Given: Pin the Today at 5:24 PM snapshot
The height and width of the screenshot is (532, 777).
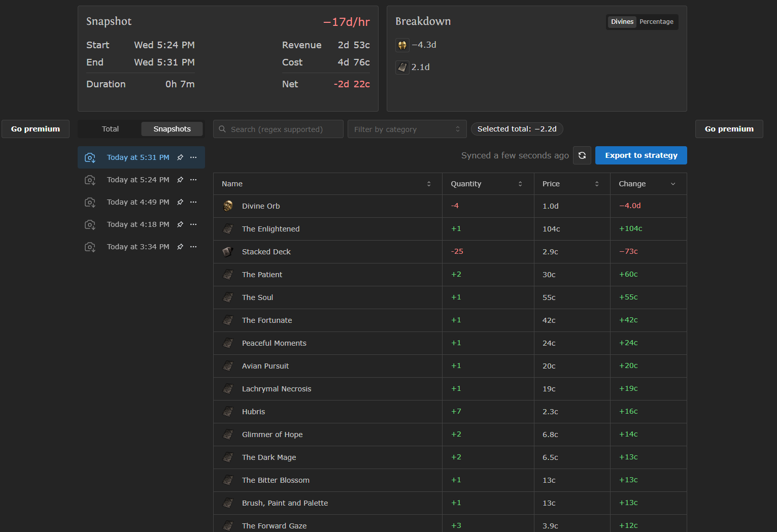Looking at the screenshot, I should pos(180,180).
